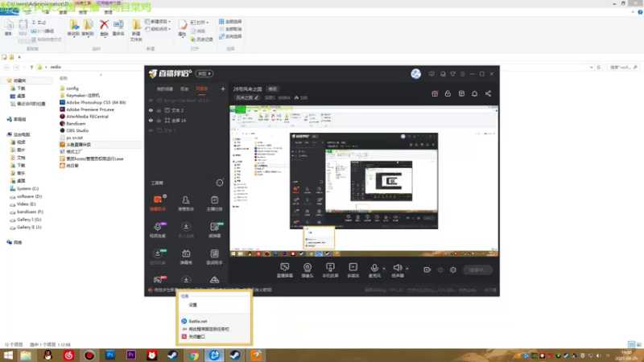Click the 属性 properties icon in ribbon
Viewport: 644px width, 362px height.
[x=183, y=28]
